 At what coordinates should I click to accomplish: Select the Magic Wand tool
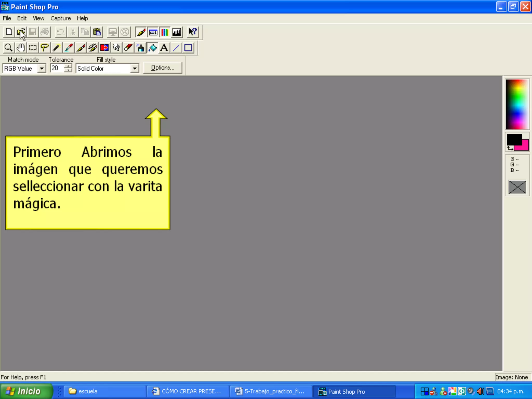point(57,48)
